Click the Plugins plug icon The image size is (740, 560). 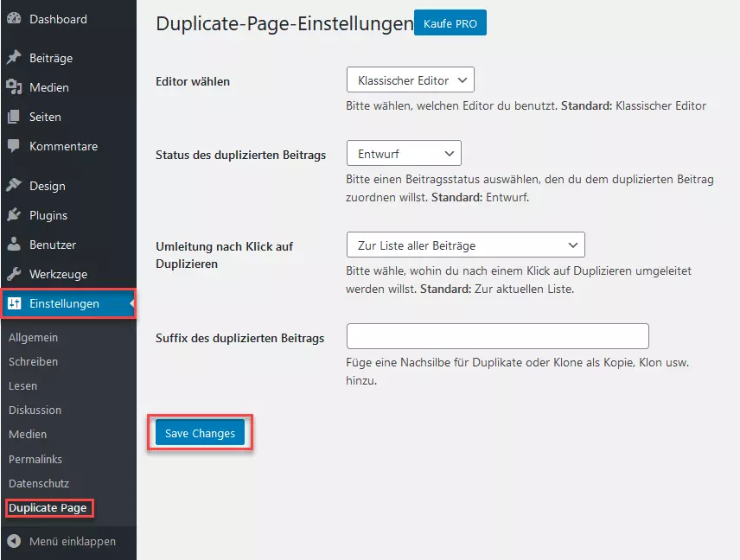coord(14,215)
